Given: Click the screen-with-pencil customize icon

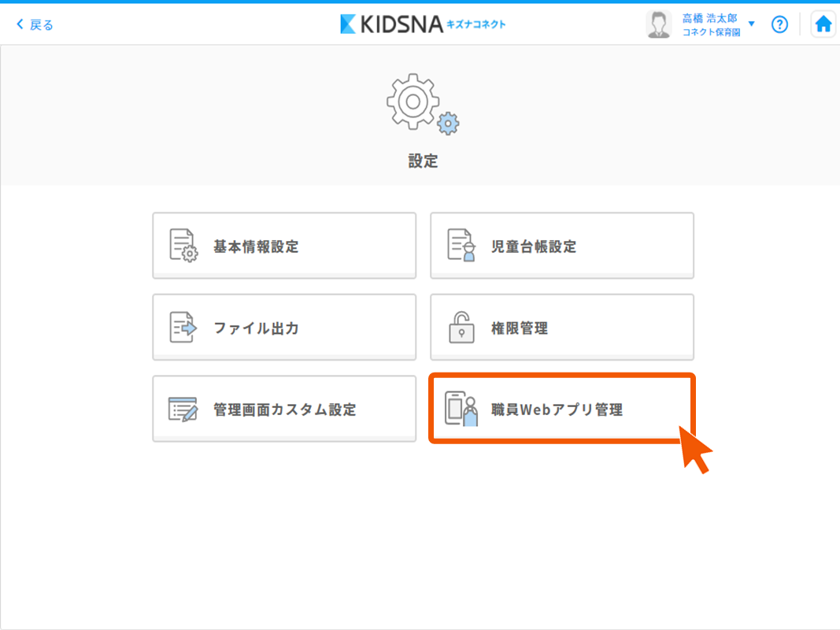Looking at the screenshot, I should click(183, 409).
